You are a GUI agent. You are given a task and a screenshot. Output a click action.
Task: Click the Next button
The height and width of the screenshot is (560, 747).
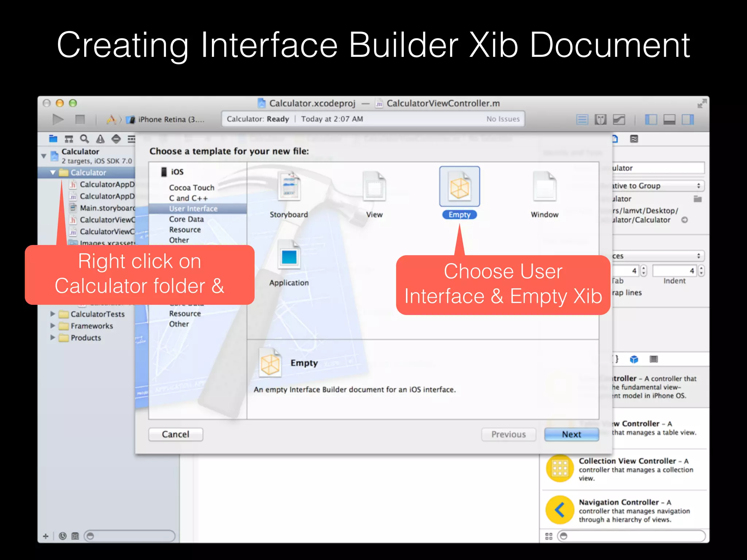[x=572, y=434]
